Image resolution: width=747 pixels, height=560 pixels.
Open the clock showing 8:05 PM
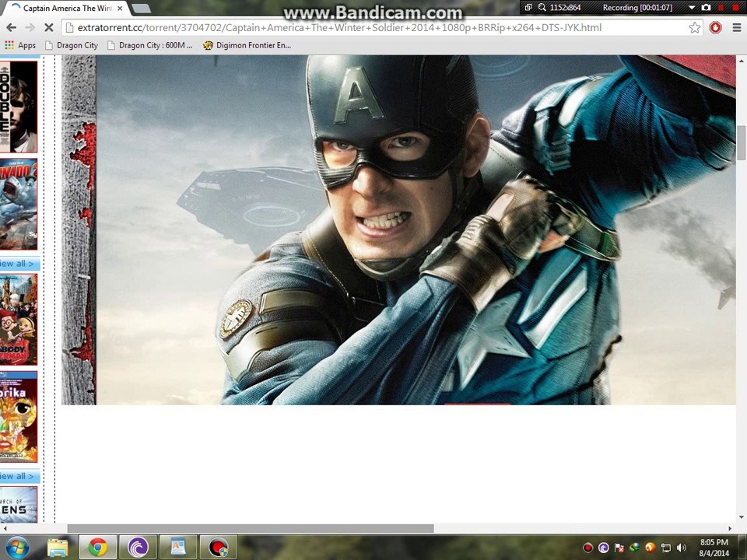(714, 548)
